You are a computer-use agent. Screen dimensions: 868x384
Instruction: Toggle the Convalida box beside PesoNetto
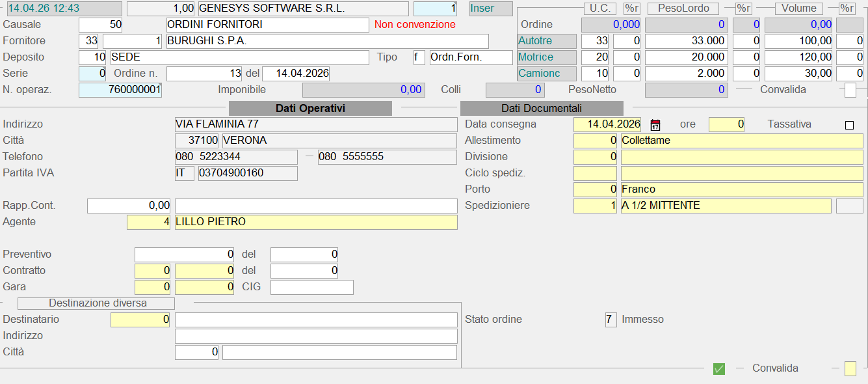coord(850,90)
